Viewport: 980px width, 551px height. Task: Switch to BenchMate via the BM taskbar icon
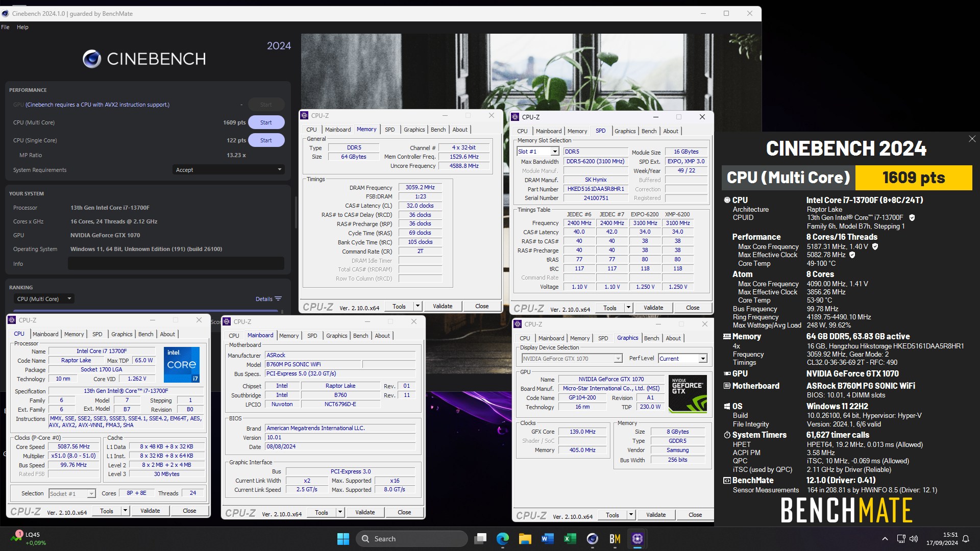tap(615, 539)
